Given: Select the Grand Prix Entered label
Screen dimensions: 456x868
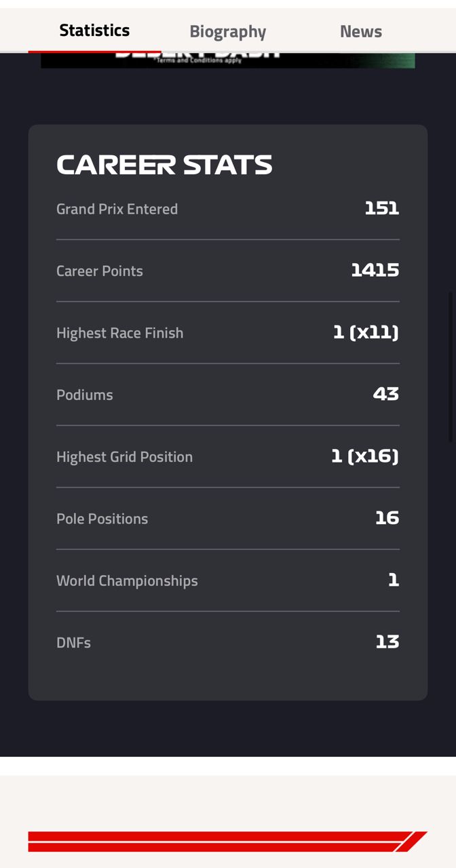Looking at the screenshot, I should (117, 209).
